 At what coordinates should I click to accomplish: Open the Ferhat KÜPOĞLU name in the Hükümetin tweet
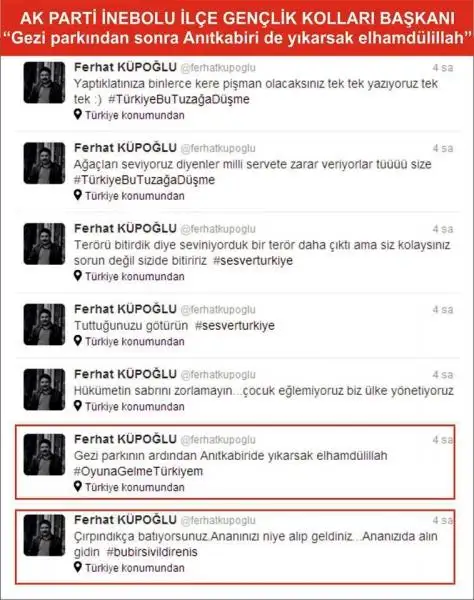125,374
